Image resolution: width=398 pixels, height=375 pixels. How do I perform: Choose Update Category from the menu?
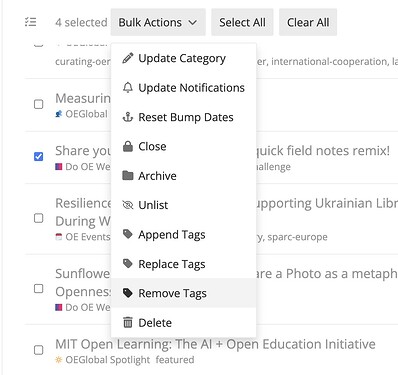pyautogui.click(x=183, y=58)
